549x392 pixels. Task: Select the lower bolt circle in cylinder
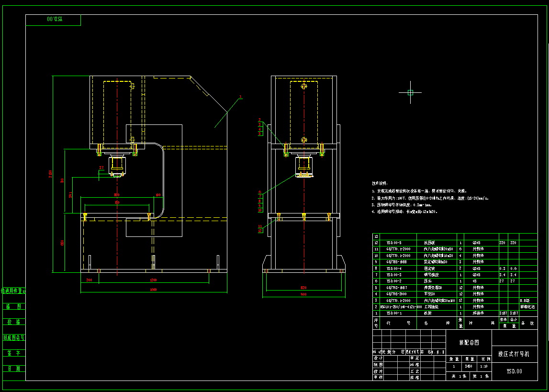click(x=304, y=140)
